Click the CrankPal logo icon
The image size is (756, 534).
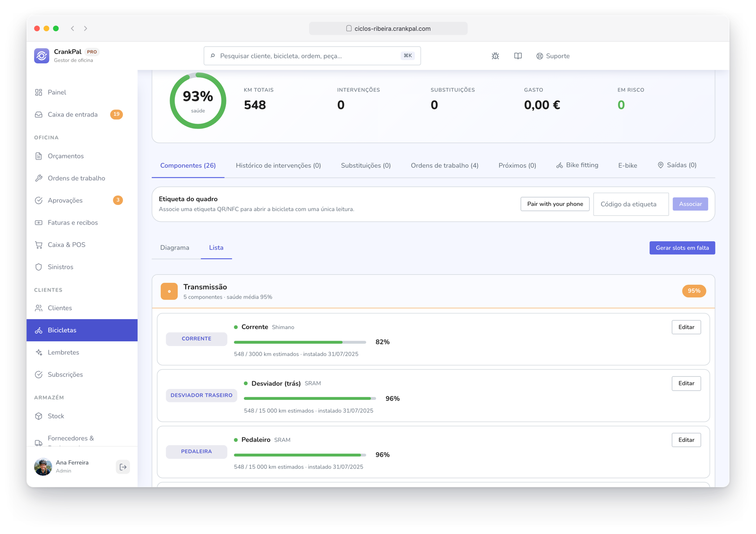[42, 56]
